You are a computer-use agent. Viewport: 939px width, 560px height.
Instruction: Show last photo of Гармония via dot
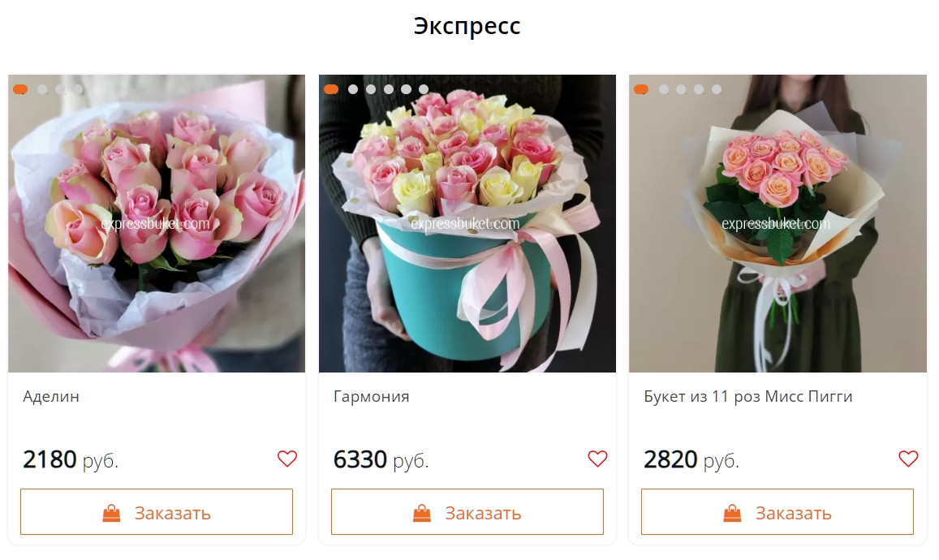pos(424,89)
